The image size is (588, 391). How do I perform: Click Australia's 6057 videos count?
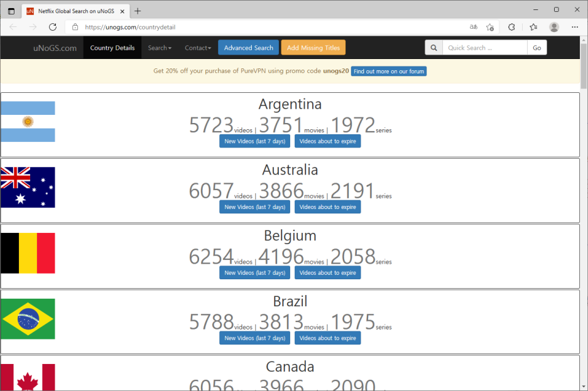tap(211, 191)
